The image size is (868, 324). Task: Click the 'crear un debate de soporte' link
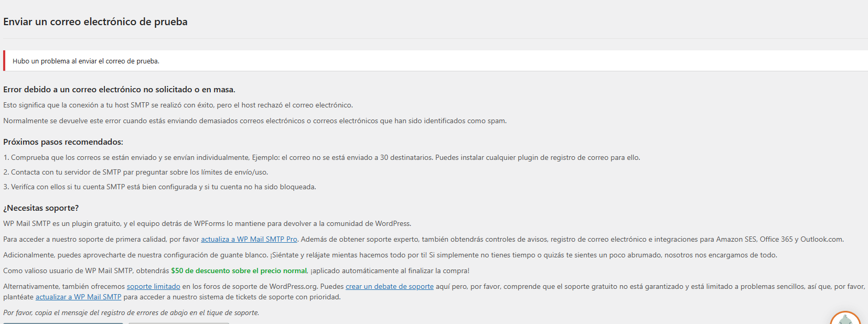coord(390,286)
